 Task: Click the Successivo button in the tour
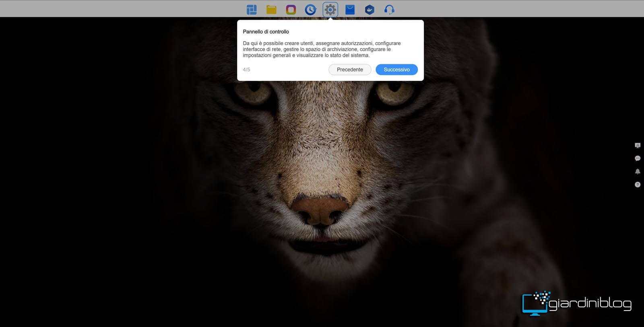396,70
